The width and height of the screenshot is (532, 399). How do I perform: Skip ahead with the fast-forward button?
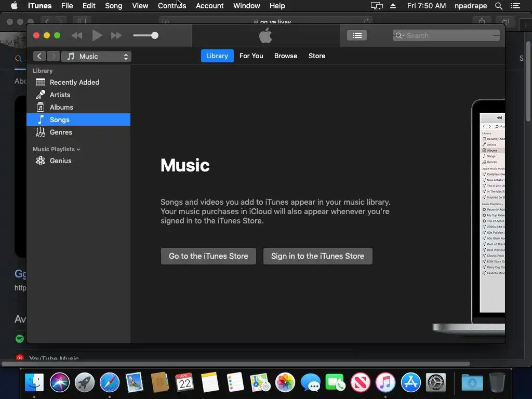pyautogui.click(x=116, y=35)
